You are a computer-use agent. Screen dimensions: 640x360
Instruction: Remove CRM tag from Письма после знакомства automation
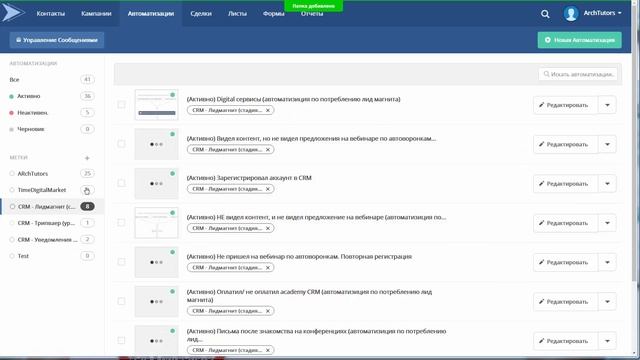pos(268,350)
